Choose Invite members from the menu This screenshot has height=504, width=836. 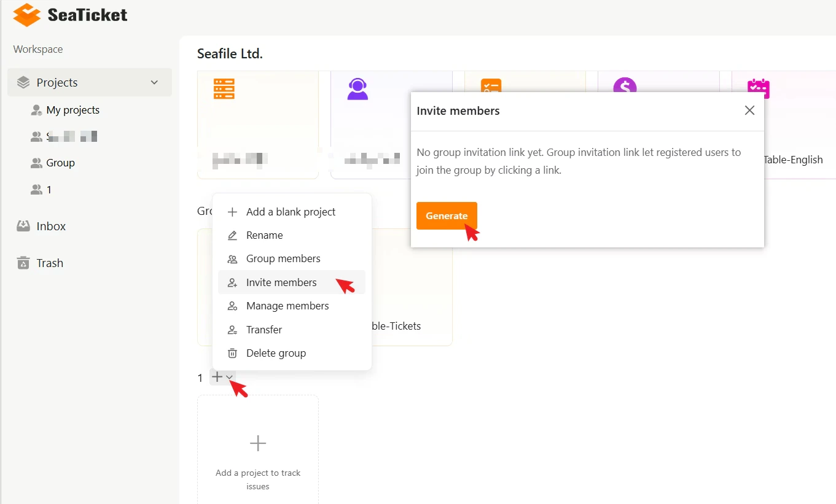click(292, 282)
